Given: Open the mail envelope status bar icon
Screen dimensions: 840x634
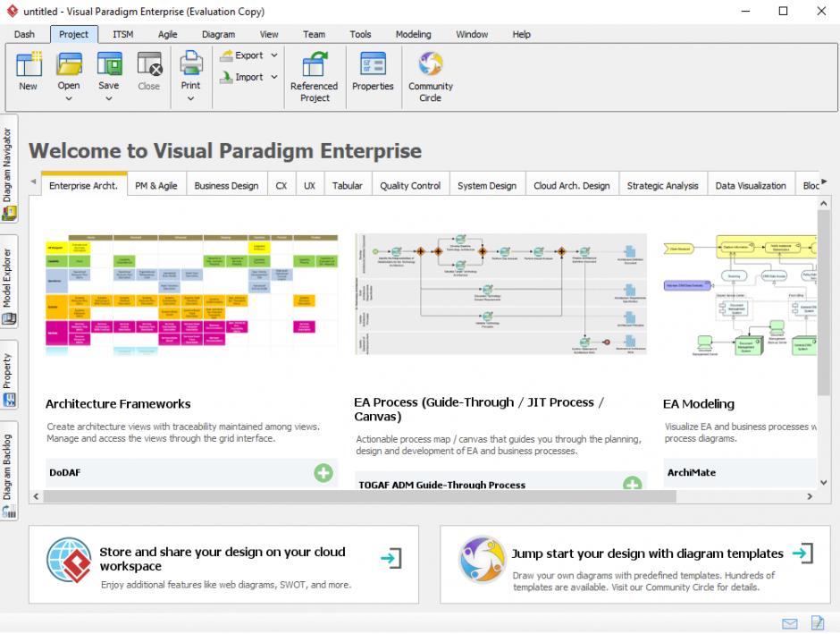Looking at the screenshot, I should pyautogui.click(x=790, y=623).
